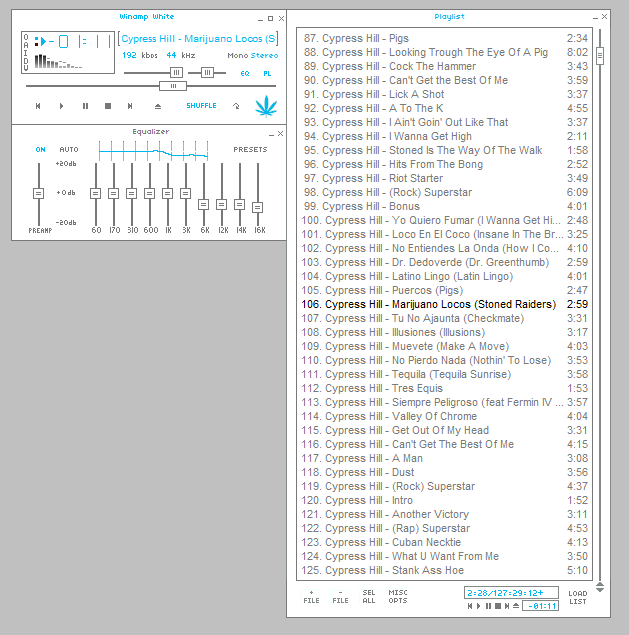The image size is (629, 635).
Task: Toggle SHUFFLE mode
Action: tap(200, 105)
